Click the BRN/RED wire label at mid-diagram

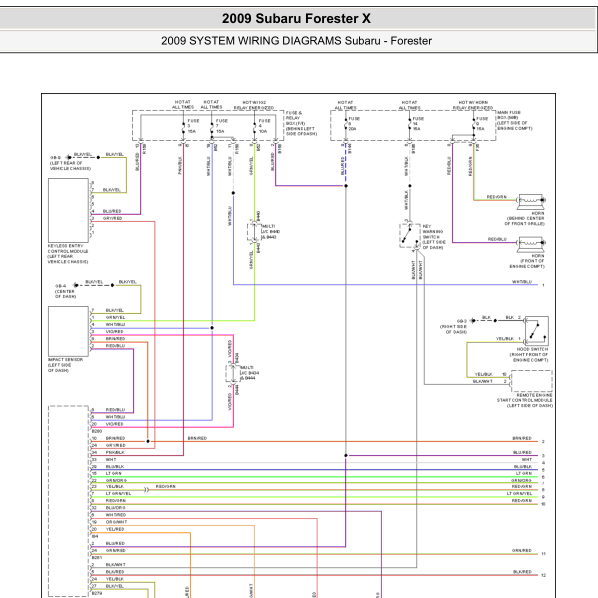[197, 438]
